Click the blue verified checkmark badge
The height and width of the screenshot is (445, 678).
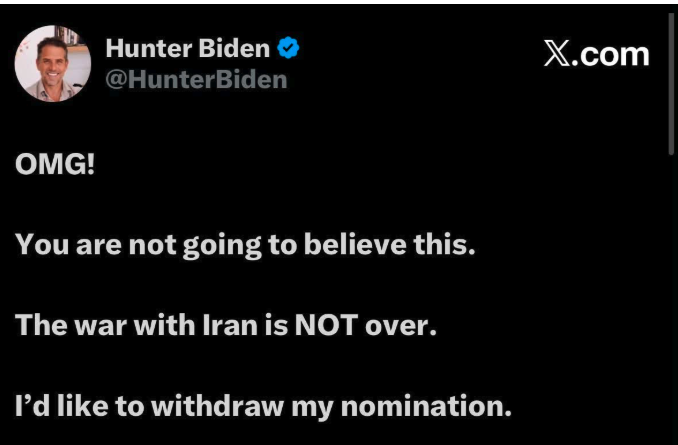(288, 48)
